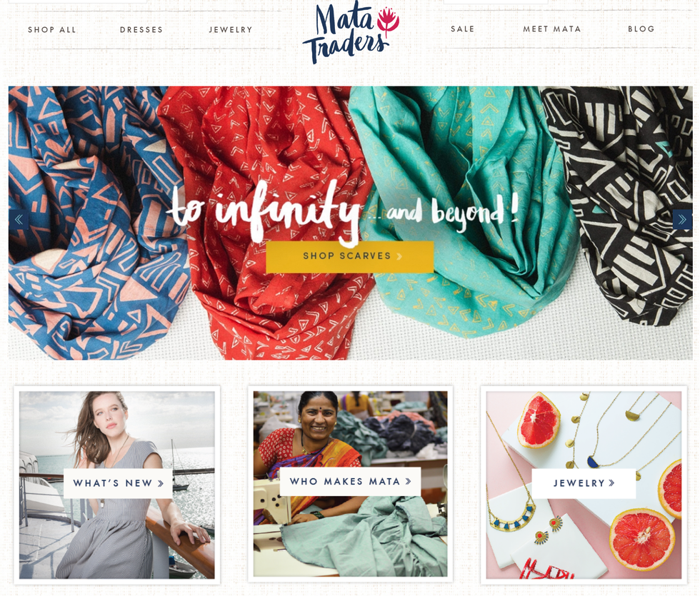
Task: Open the Dresses menu item
Action: 141,30
